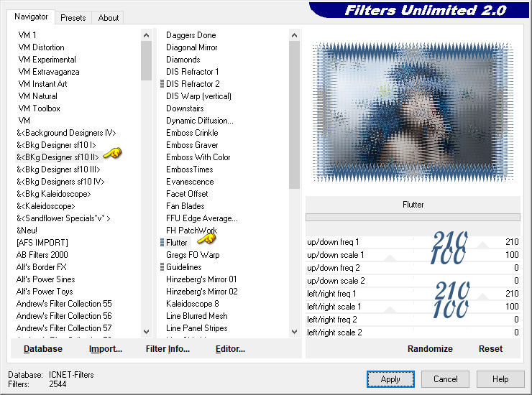
Task: Select [AFS IMPORT] category
Action: (x=42, y=243)
